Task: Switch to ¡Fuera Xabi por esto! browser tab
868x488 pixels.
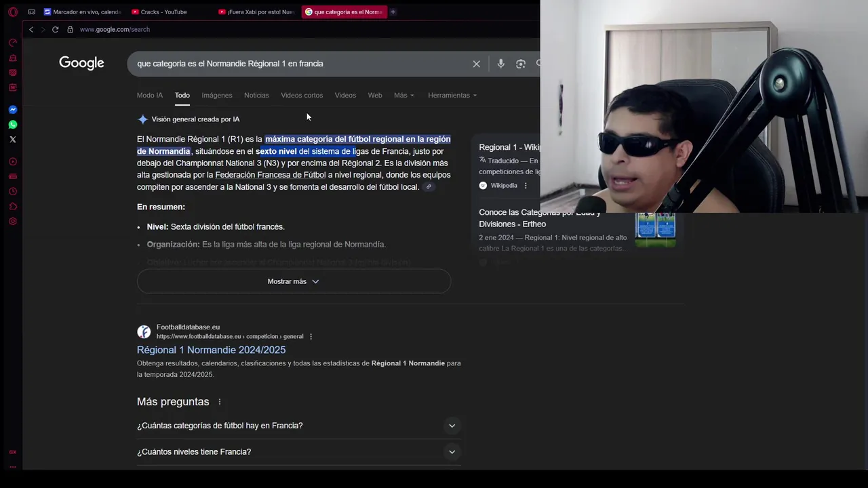Action: pos(257,12)
